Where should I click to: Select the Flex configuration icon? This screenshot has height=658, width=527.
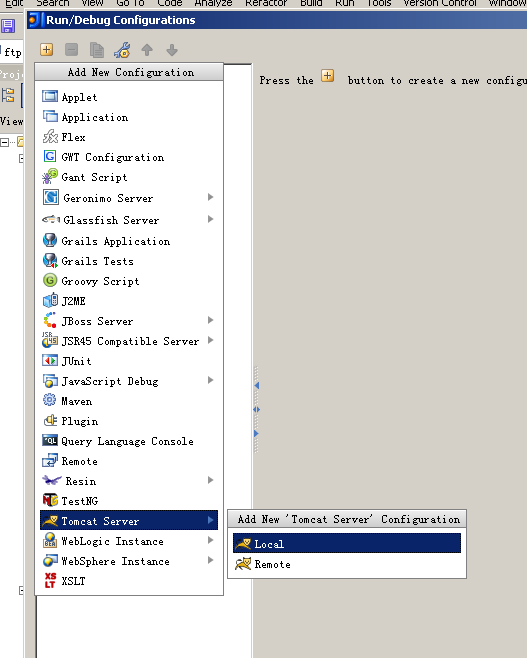(x=50, y=136)
